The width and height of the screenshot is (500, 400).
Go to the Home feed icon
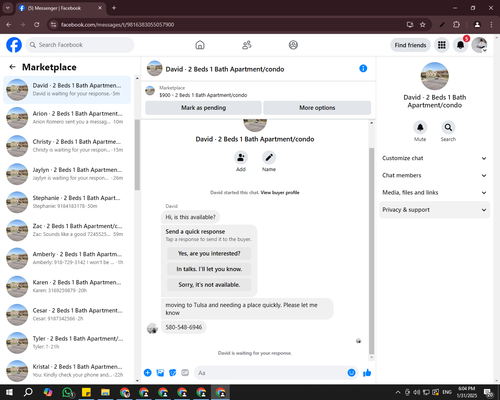(x=200, y=45)
